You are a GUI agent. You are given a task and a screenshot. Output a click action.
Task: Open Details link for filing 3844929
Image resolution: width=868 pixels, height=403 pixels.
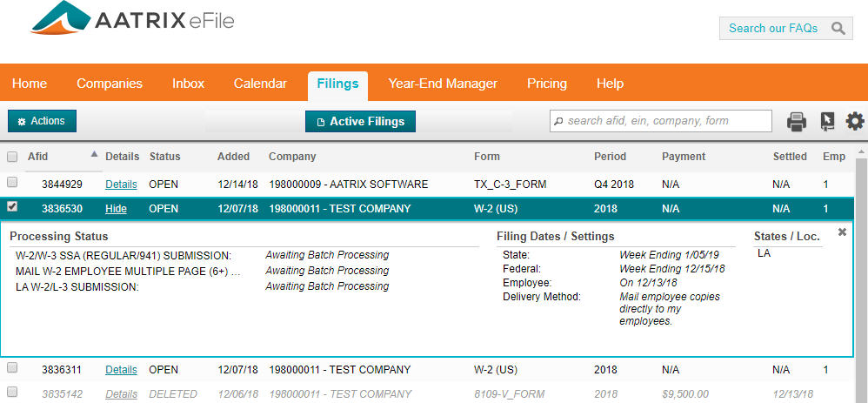(121, 185)
